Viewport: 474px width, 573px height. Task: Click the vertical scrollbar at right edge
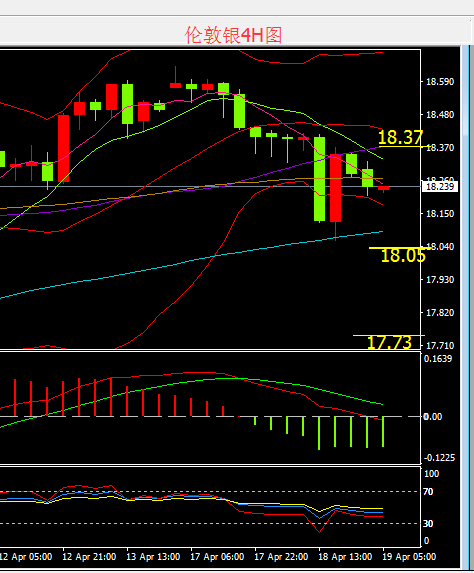point(466,306)
